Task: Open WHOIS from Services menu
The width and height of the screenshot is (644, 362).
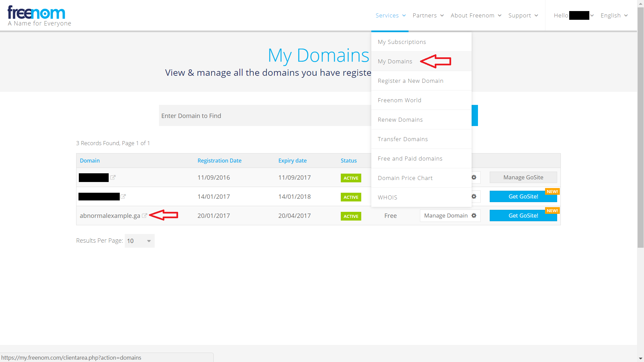Action: (387, 197)
